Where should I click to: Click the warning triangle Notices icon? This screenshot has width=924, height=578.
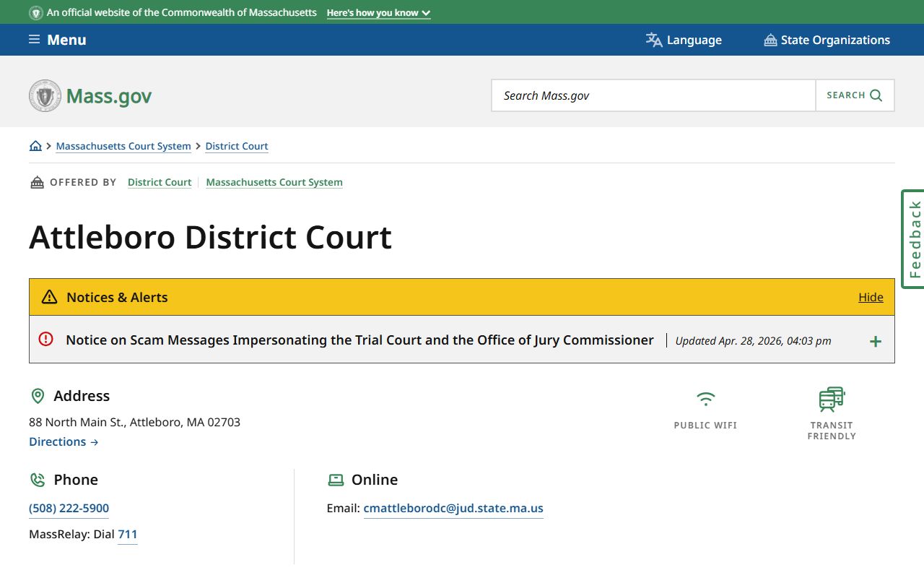(x=49, y=297)
